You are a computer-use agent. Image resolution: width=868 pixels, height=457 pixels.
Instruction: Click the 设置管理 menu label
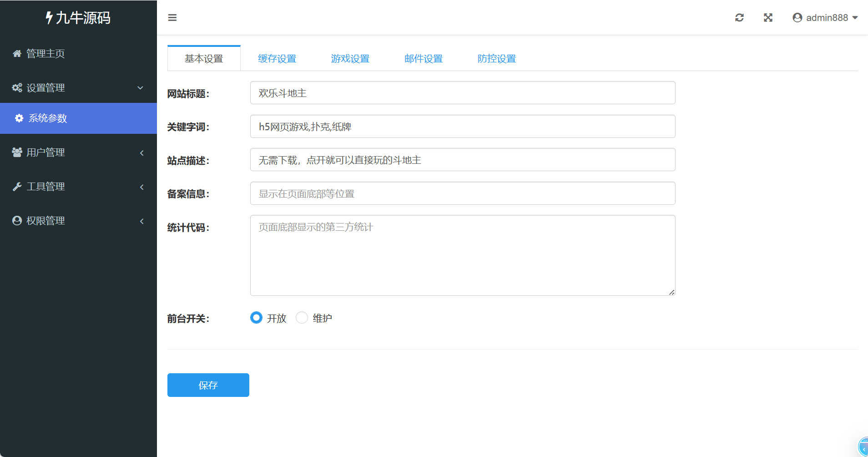pos(45,87)
